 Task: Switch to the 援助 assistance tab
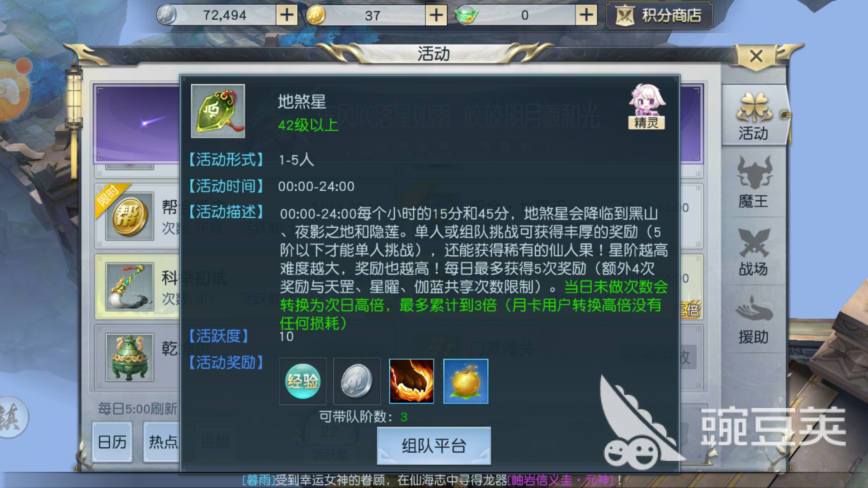(x=754, y=319)
